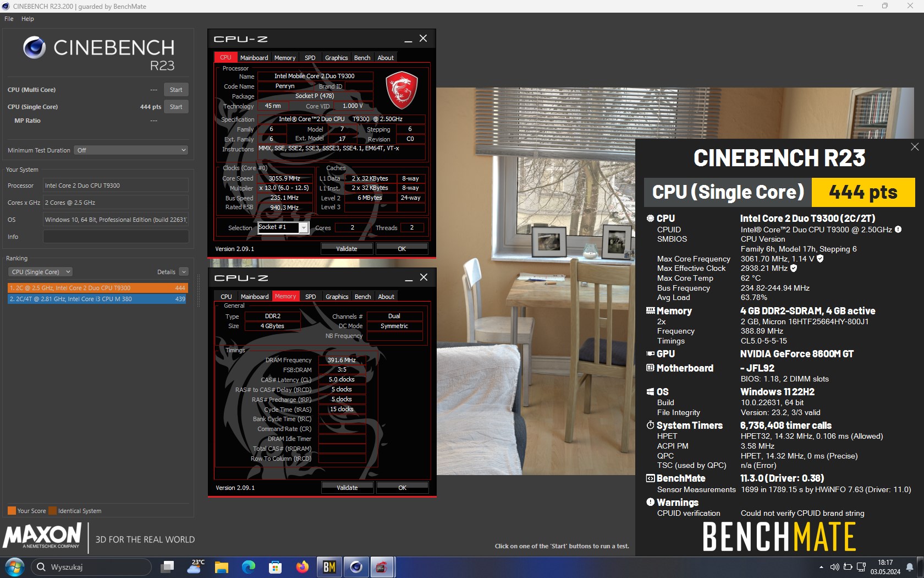Click OK in lower CPU-Z Memory window
Screen dimensions: 924x578
402,488
